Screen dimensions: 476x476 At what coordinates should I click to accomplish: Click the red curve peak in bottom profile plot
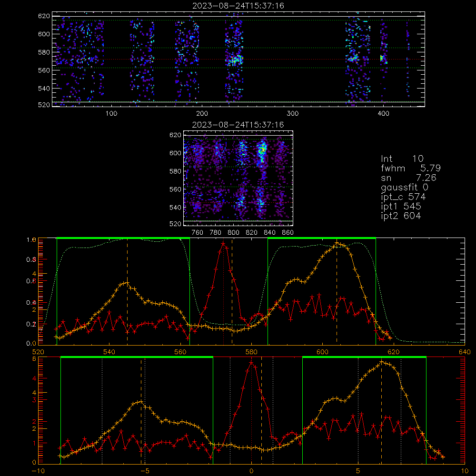point(251,362)
